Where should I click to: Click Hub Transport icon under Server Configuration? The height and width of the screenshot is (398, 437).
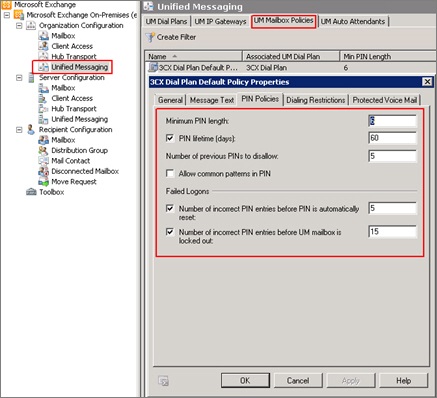(43, 109)
